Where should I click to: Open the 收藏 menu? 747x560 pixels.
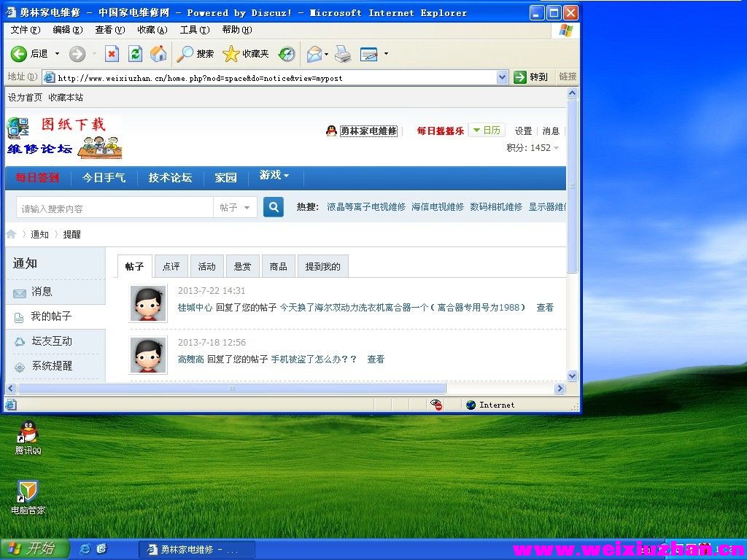tap(152, 29)
